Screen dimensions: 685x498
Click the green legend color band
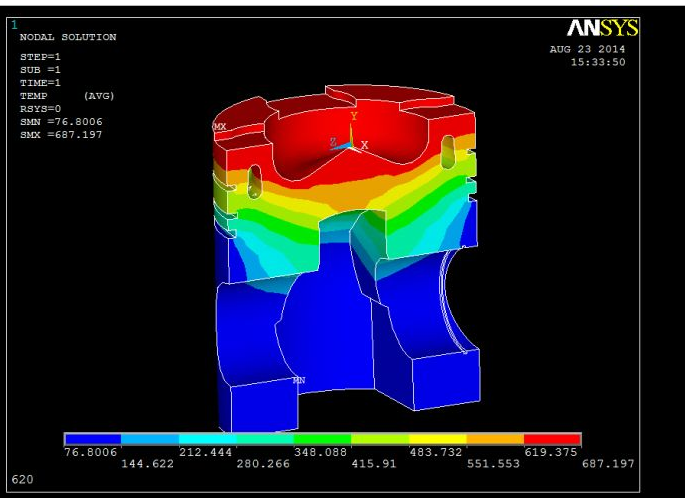coord(322,439)
